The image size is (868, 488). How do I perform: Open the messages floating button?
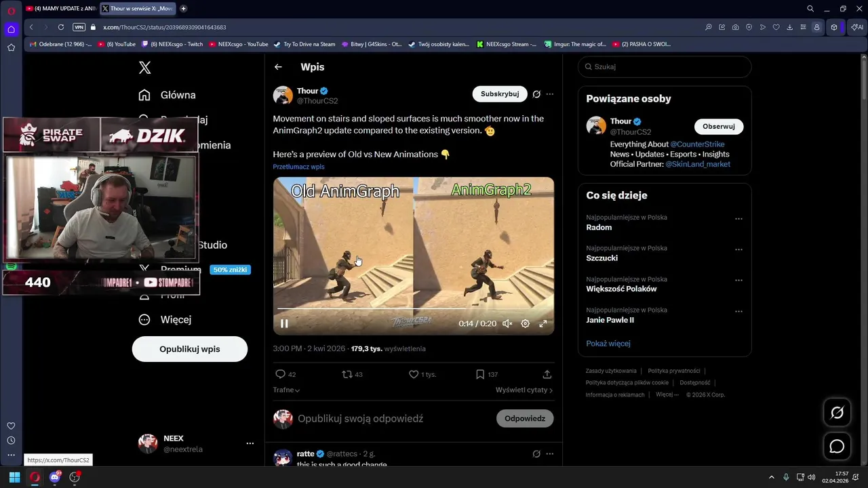[837, 447]
